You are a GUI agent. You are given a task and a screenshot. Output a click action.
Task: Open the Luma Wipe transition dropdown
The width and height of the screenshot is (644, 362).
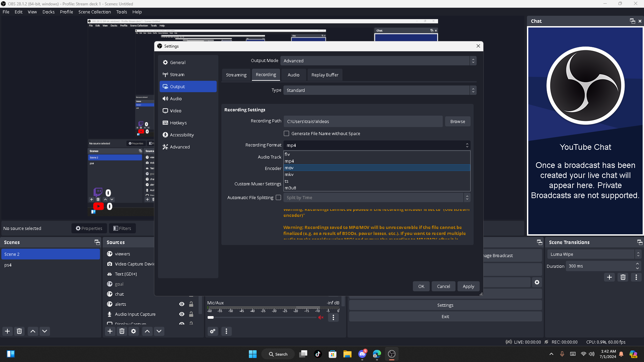pos(594,254)
